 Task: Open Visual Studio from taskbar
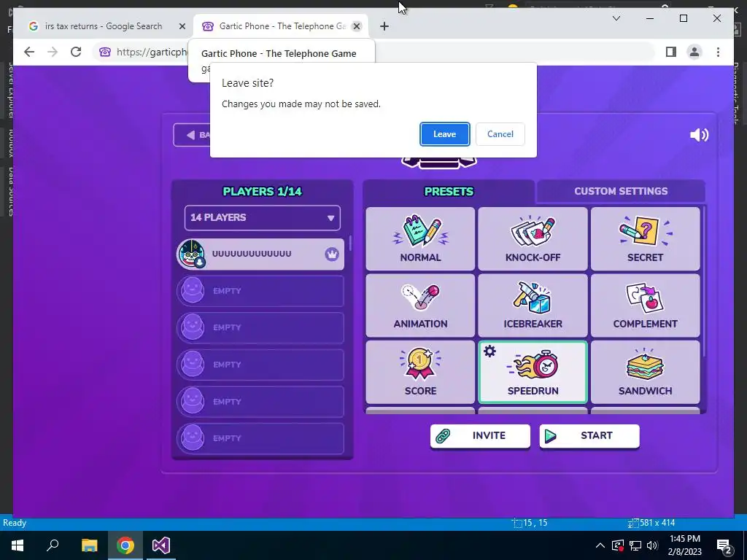point(161,545)
